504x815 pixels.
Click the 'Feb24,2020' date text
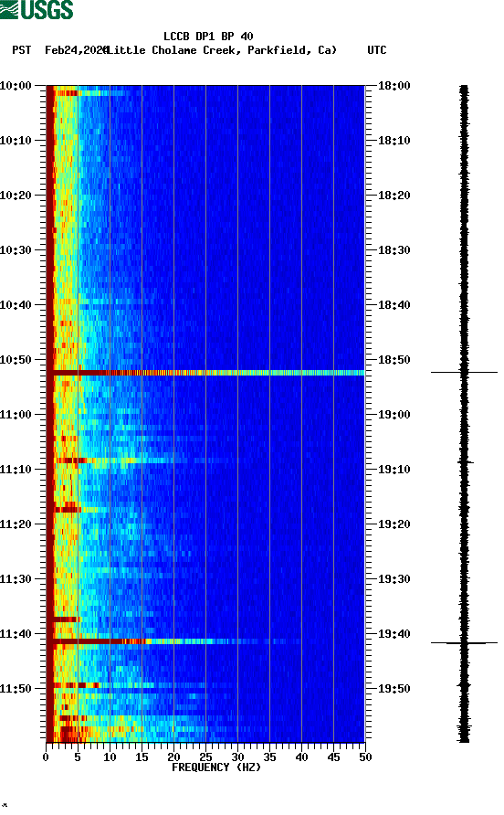(x=76, y=50)
